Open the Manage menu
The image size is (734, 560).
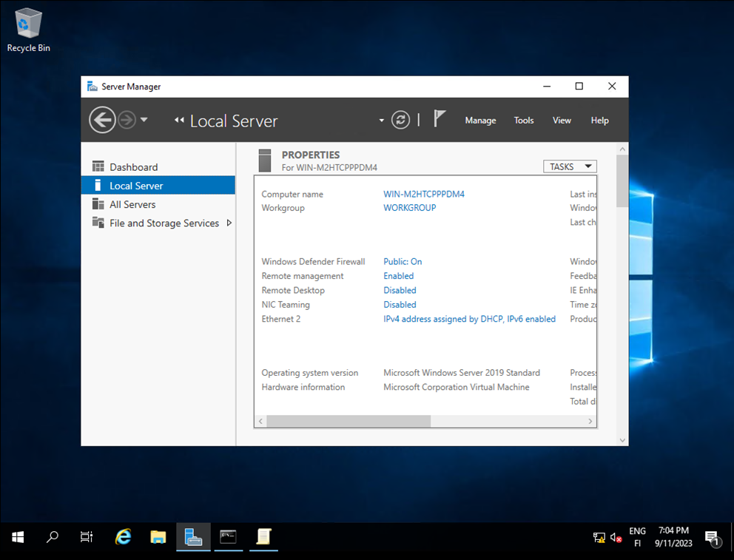pyautogui.click(x=480, y=120)
